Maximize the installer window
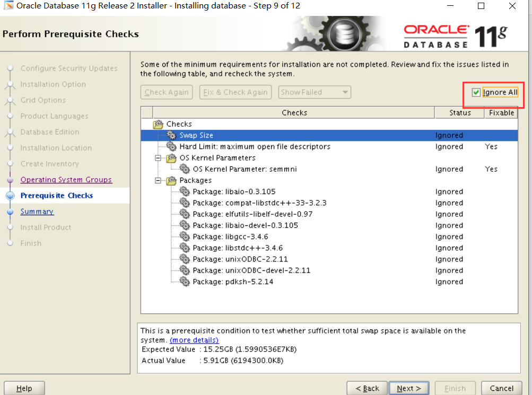Viewport: 532px width, 395px height. [x=481, y=6]
